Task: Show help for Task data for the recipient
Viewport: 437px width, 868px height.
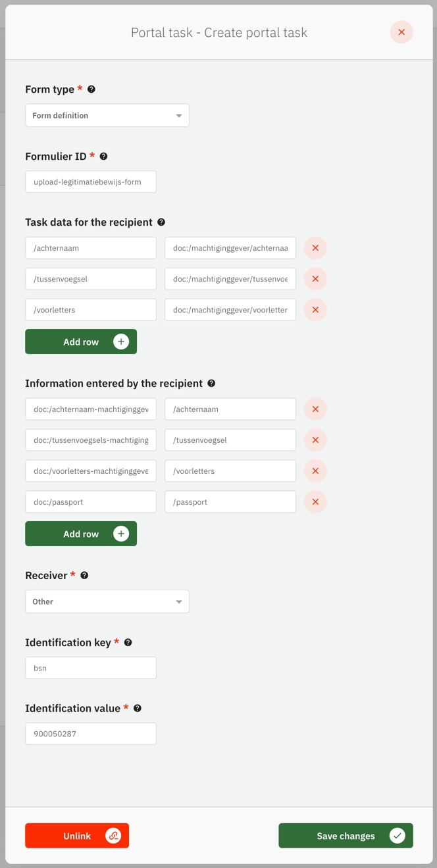Action: pyautogui.click(x=161, y=222)
